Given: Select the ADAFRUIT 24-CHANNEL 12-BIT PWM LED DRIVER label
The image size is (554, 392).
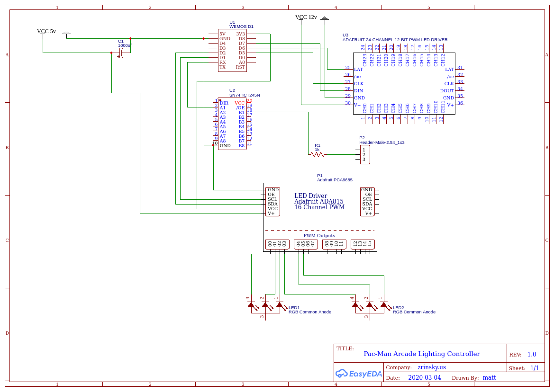Looking at the screenshot, I should tap(395, 40).
